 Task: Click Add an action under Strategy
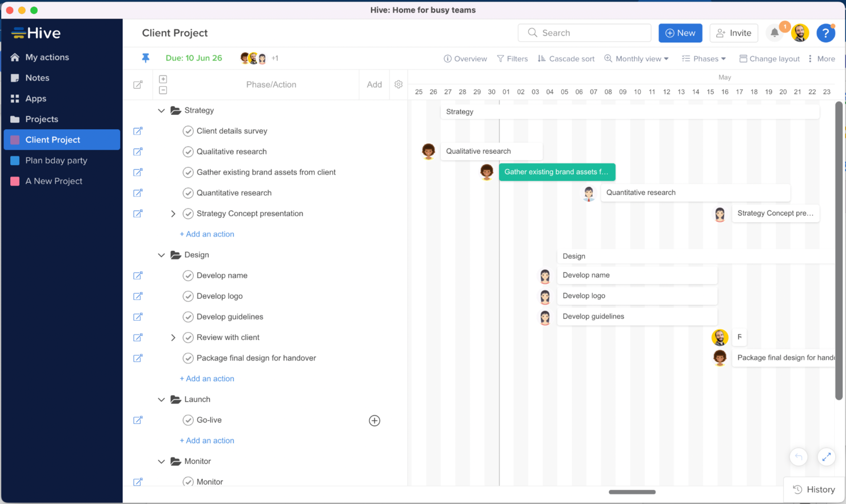tap(207, 234)
